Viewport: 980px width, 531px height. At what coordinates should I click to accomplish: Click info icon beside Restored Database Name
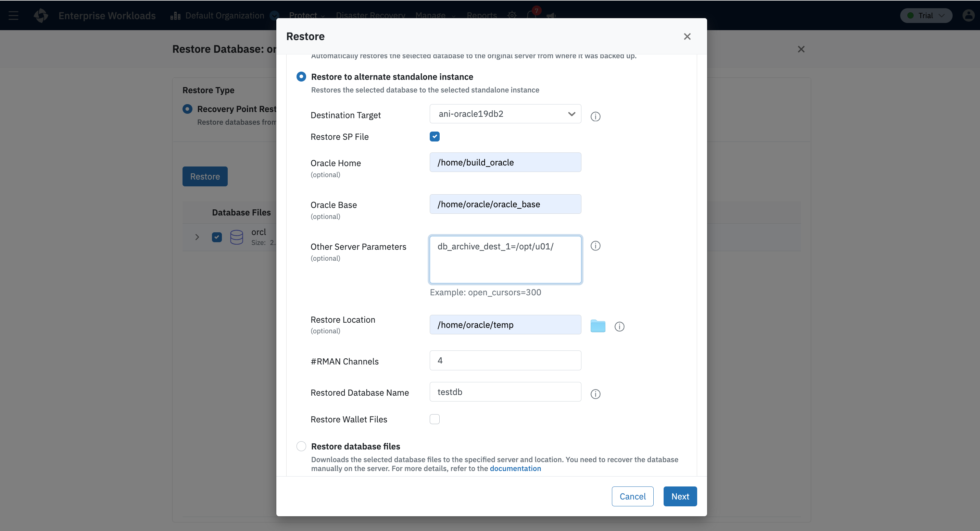[x=595, y=394]
